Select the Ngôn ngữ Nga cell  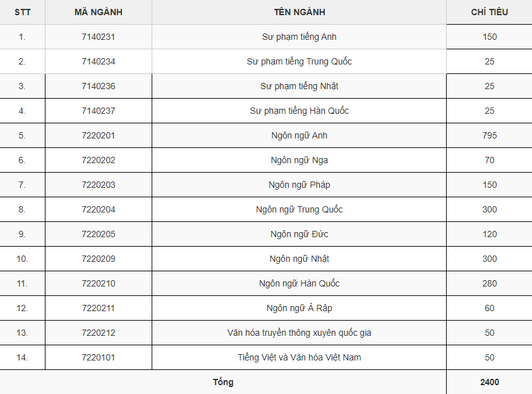pos(299,160)
